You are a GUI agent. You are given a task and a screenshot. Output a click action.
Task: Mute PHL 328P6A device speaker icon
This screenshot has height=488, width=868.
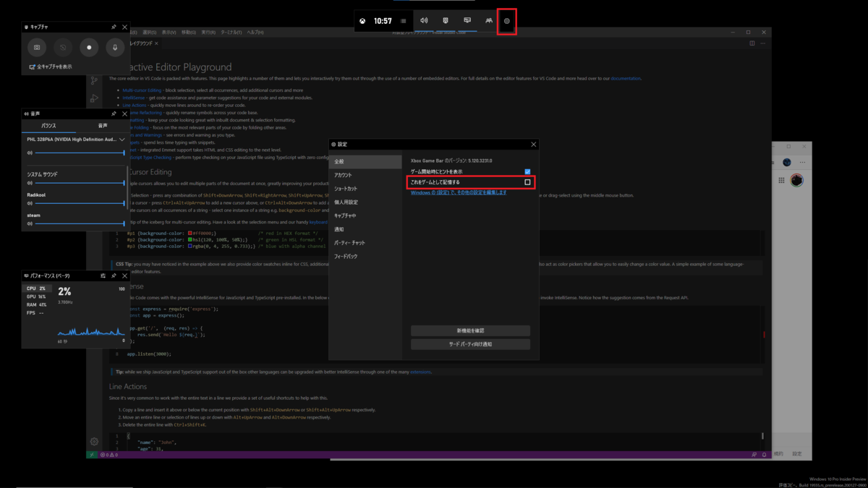coord(30,153)
